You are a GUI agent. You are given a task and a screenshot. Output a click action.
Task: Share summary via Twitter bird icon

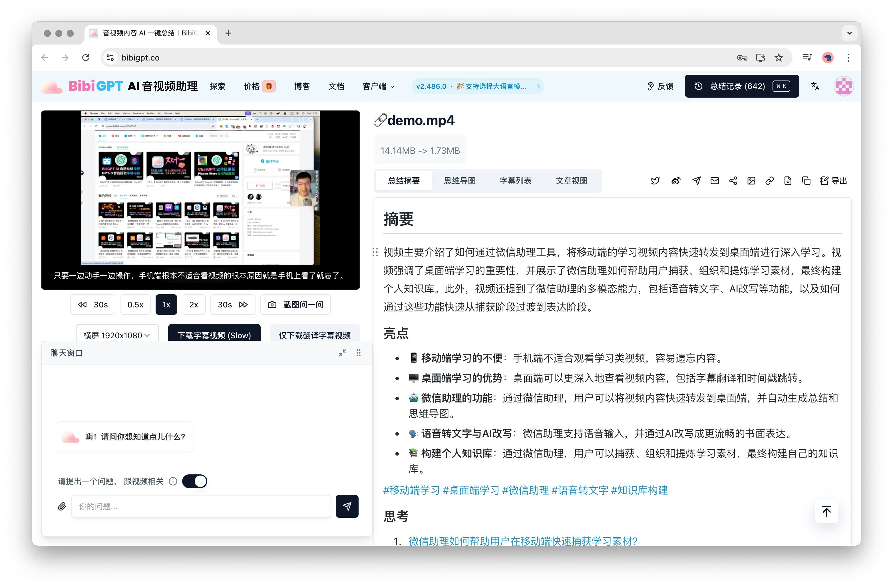click(655, 181)
